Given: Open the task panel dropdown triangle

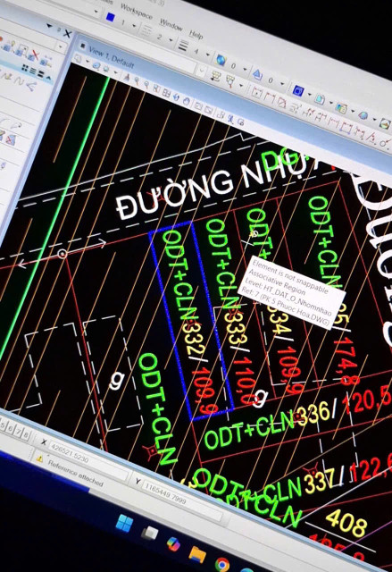Looking at the screenshot, I should point(49,26).
